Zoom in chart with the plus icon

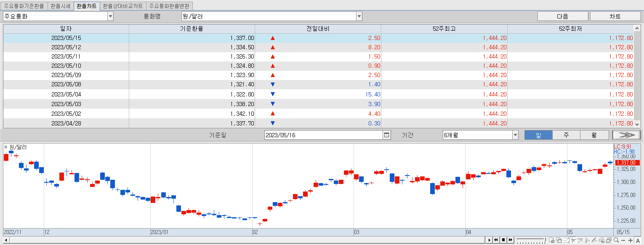point(631,240)
